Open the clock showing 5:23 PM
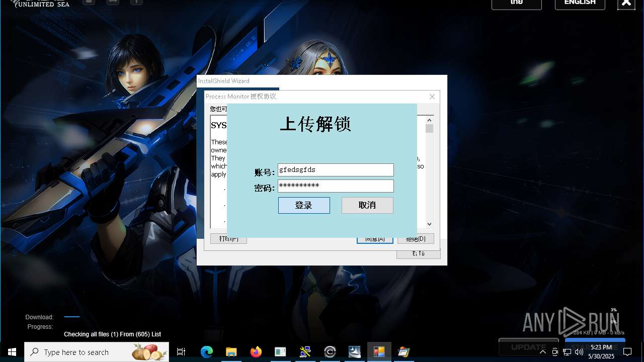 click(x=601, y=352)
